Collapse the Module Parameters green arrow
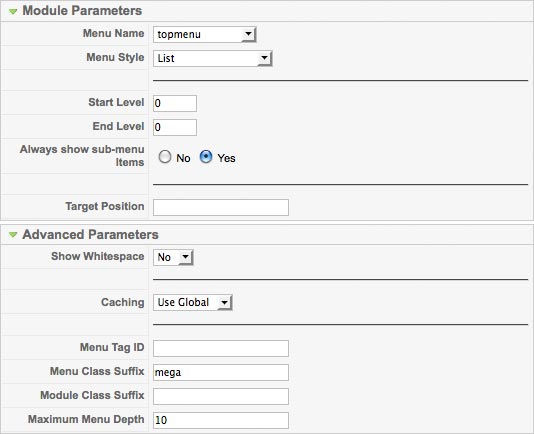Viewport: 534px width, 434px height. (13, 11)
